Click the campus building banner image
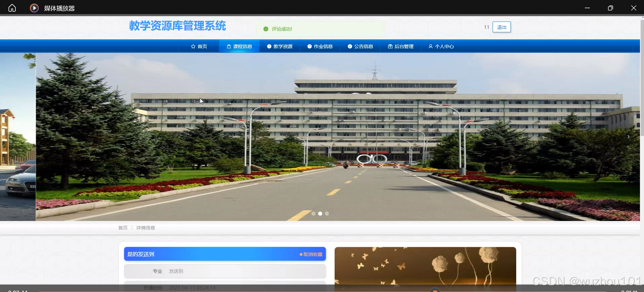Screen dimensions: 644x292 (x=338, y=137)
